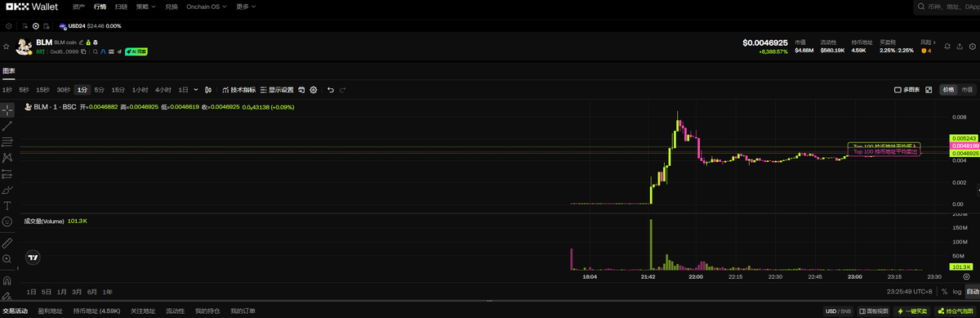Select the pattern drawing tool
980x318 pixels.
7,157
